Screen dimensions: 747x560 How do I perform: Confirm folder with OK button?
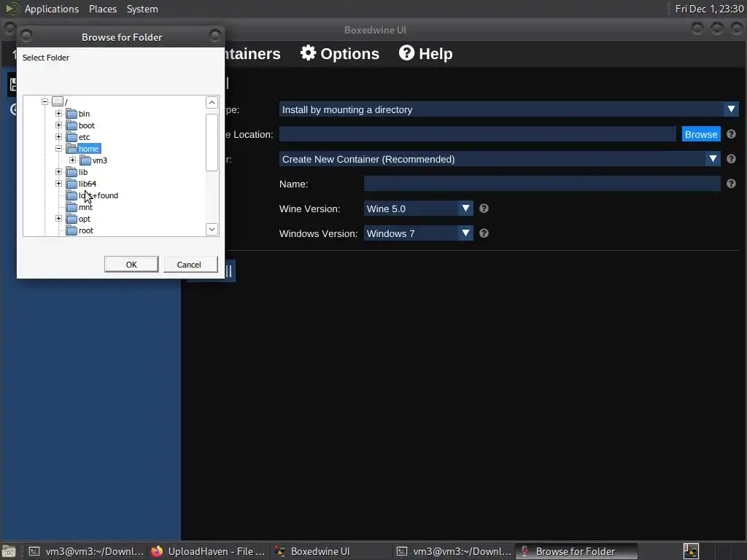pos(131,264)
